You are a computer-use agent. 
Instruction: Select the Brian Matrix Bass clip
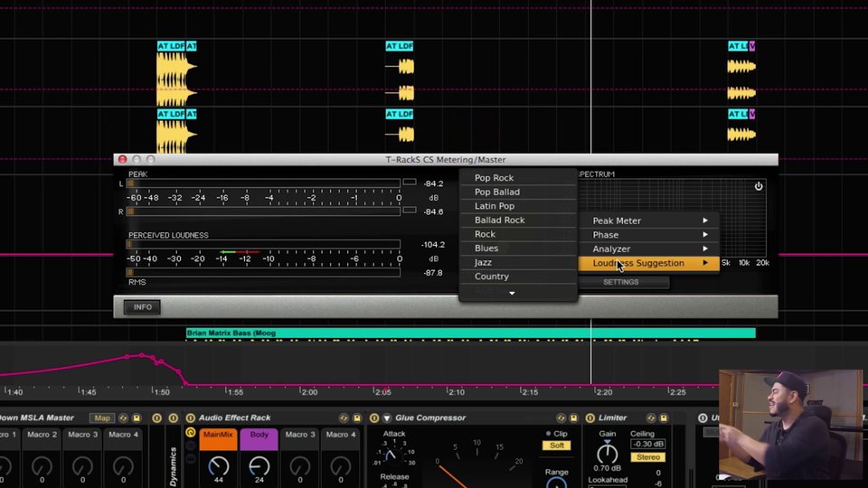click(470, 333)
